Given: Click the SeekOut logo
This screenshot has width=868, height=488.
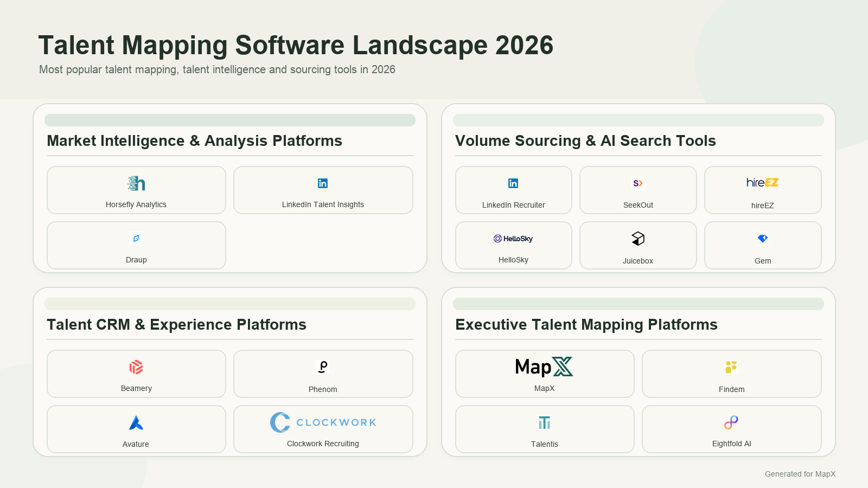Looking at the screenshot, I should point(638,183).
